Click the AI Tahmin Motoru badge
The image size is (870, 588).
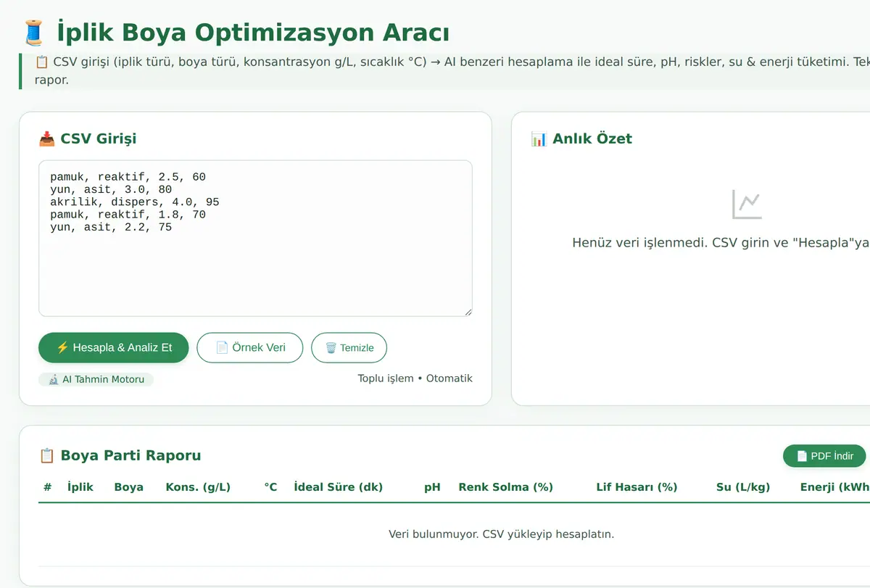coord(96,379)
